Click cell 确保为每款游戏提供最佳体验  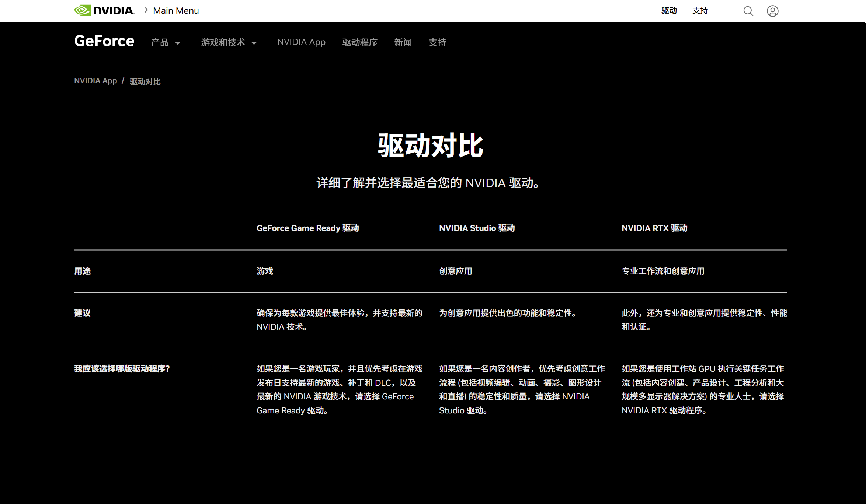pos(340,320)
